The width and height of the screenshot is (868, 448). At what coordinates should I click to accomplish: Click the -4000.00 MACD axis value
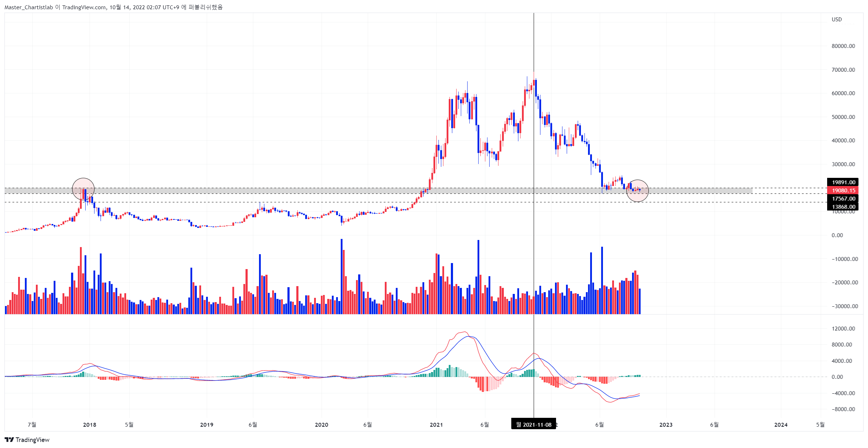(843, 393)
